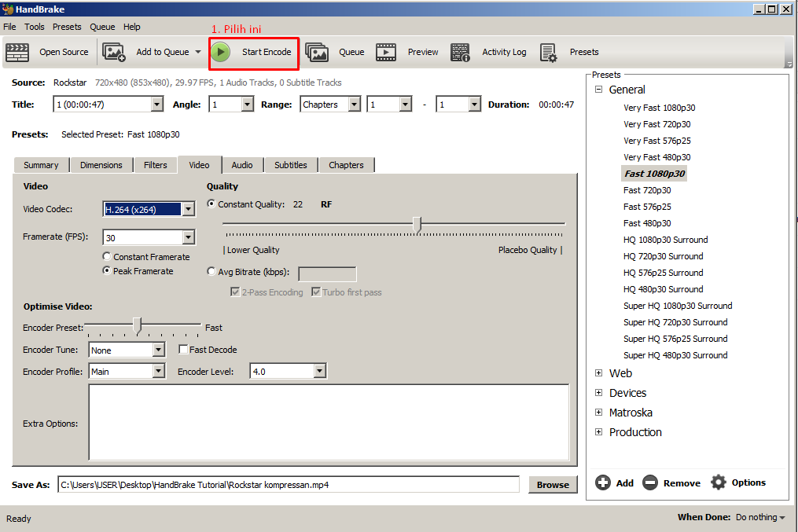Click the Save As path field
This screenshot has width=798, height=532.
click(x=289, y=485)
